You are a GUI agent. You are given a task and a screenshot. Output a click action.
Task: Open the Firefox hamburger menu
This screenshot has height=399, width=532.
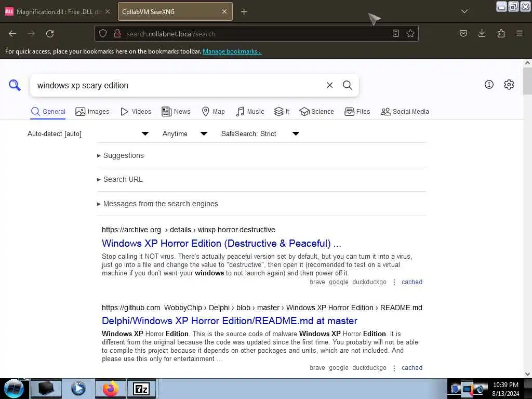coord(520,33)
